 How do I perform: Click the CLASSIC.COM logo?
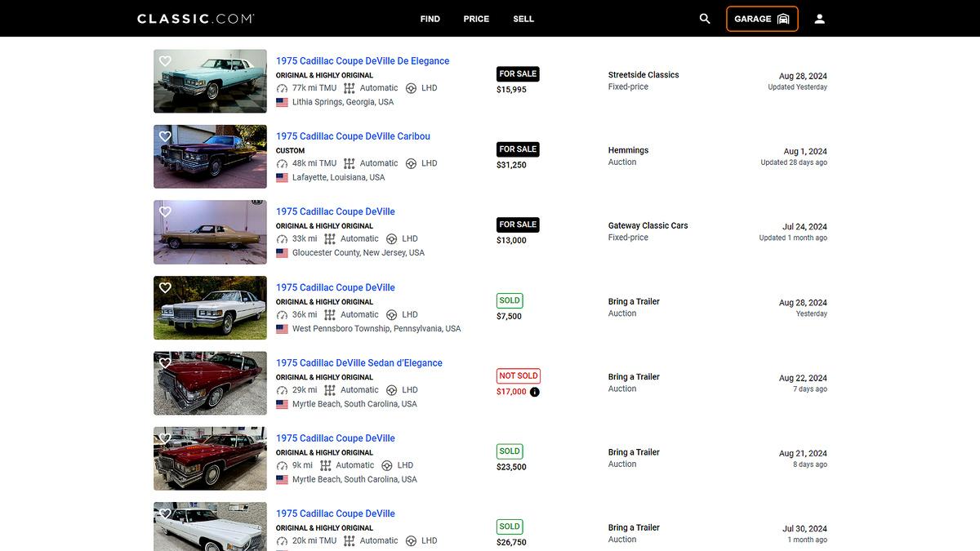[195, 19]
